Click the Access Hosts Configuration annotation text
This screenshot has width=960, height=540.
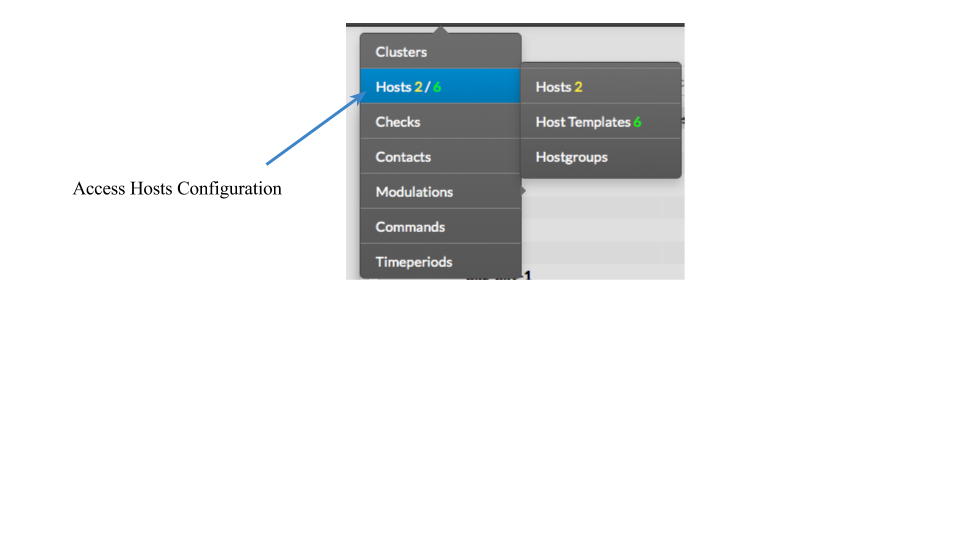click(177, 189)
